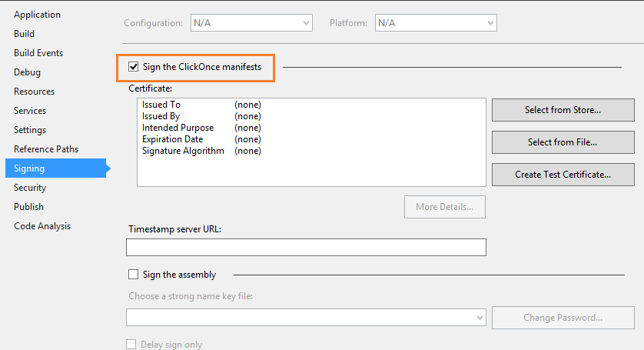
Task: Toggle the Delay sign only checkbox
Action: (x=131, y=345)
